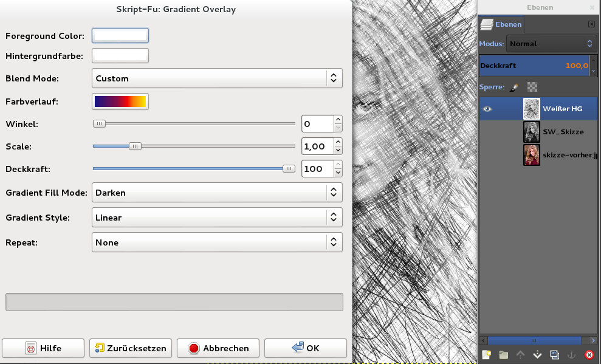
Task: Select the Weißer HG layer thumbnail
Action: tap(532, 109)
